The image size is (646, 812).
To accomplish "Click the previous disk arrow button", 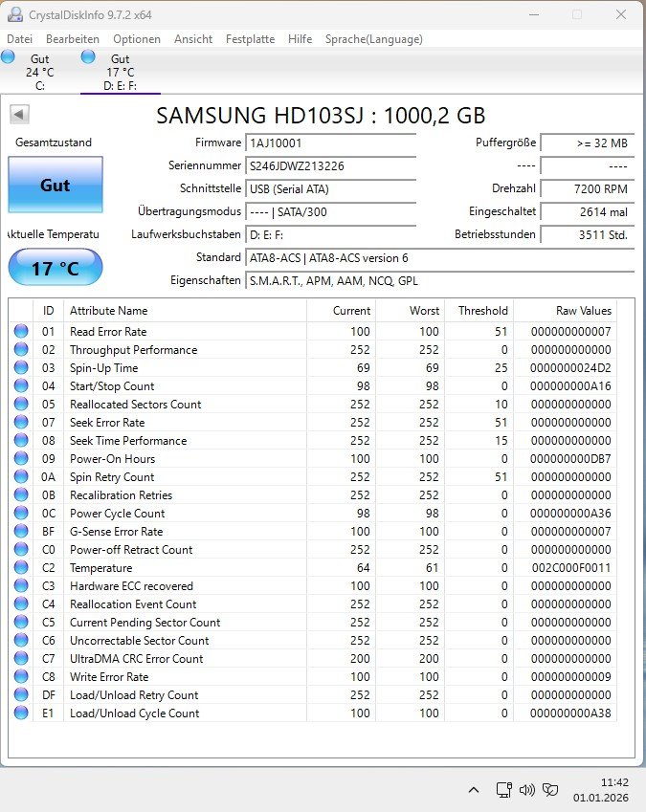I will tap(19, 115).
